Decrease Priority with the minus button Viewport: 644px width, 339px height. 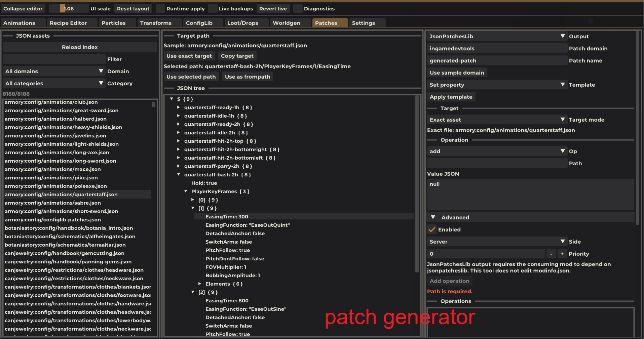(551, 254)
